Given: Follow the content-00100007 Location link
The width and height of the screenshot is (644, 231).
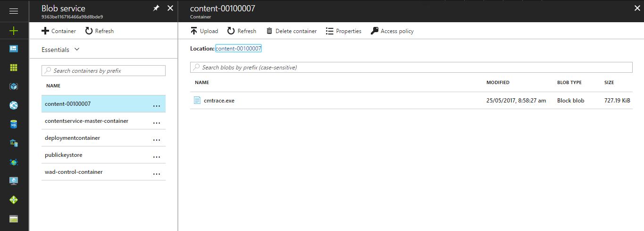Looking at the screenshot, I should click(238, 49).
